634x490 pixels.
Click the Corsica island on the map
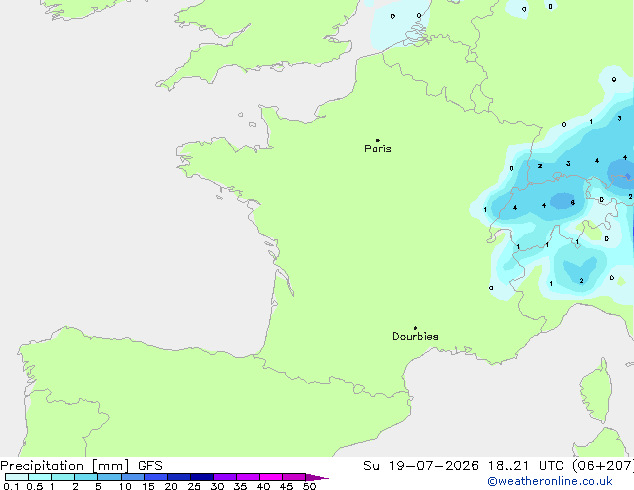pos(596,390)
